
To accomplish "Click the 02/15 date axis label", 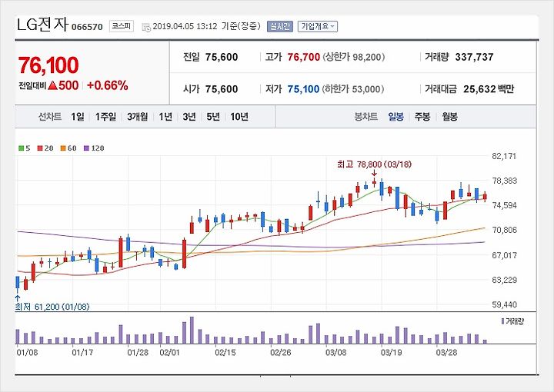I will 225,353.
